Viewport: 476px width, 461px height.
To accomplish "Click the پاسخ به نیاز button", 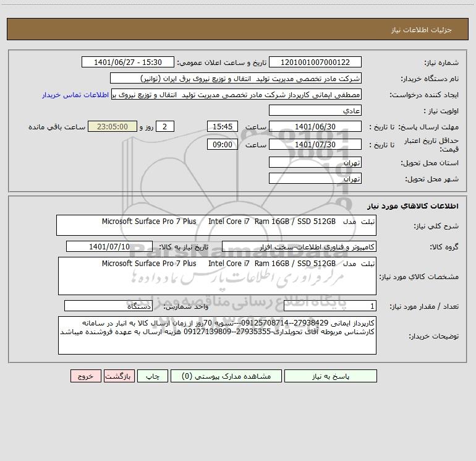I will pyautogui.click(x=331, y=376).
